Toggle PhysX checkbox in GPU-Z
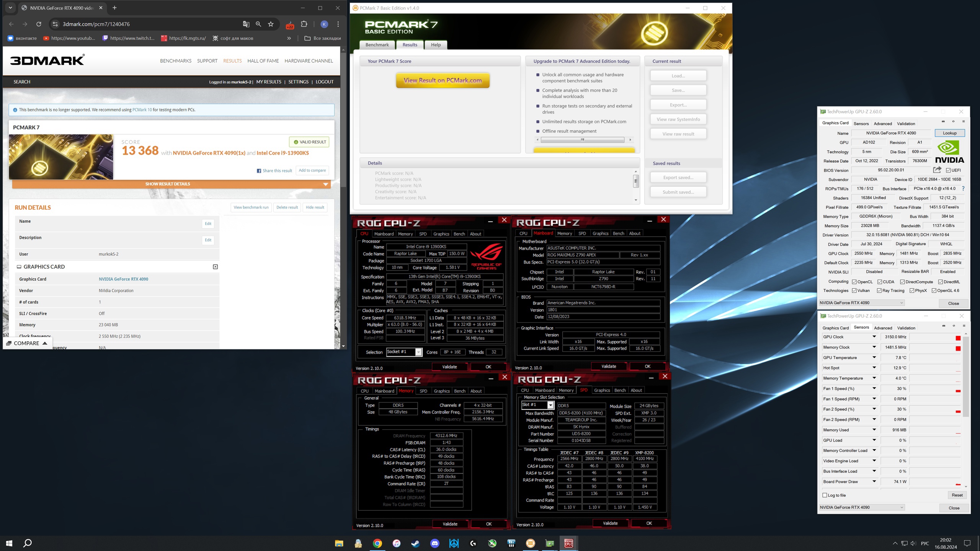980x551 pixels. [912, 291]
